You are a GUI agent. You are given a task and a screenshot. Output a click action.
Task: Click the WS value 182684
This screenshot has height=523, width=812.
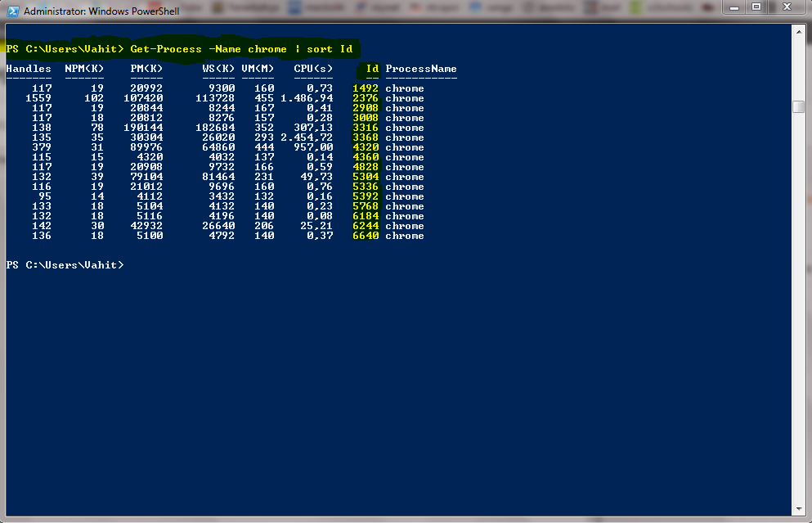(x=215, y=128)
